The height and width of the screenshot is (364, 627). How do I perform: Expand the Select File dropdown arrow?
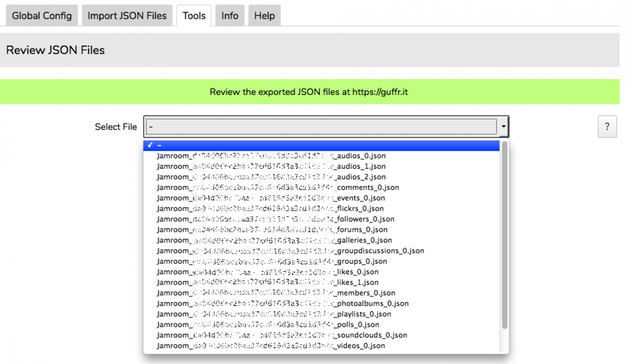[x=503, y=127]
